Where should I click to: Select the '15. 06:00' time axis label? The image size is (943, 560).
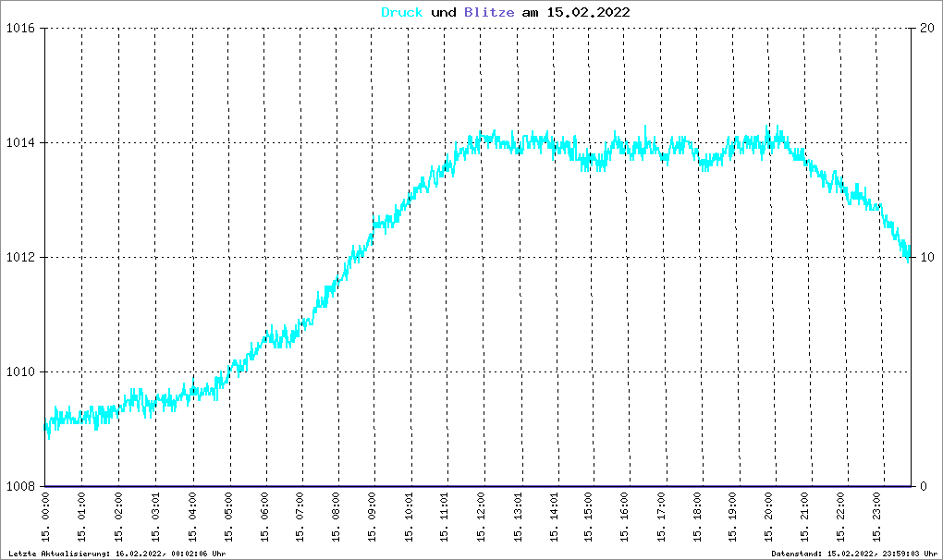pyautogui.click(x=264, y=517)
